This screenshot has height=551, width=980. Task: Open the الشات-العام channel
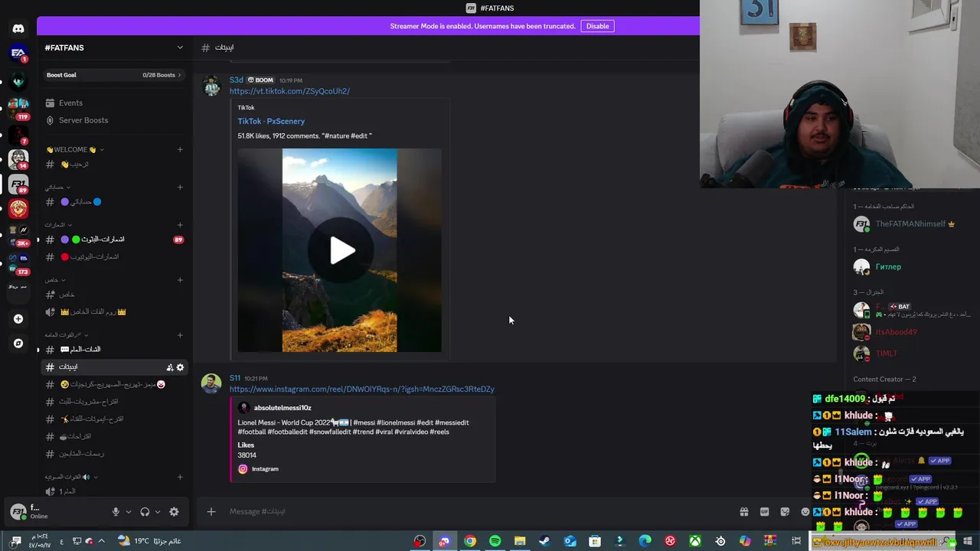114,350
